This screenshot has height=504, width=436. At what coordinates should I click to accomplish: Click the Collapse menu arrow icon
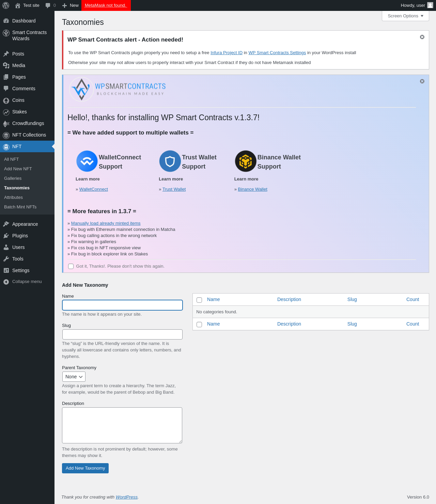click(6, 282)
